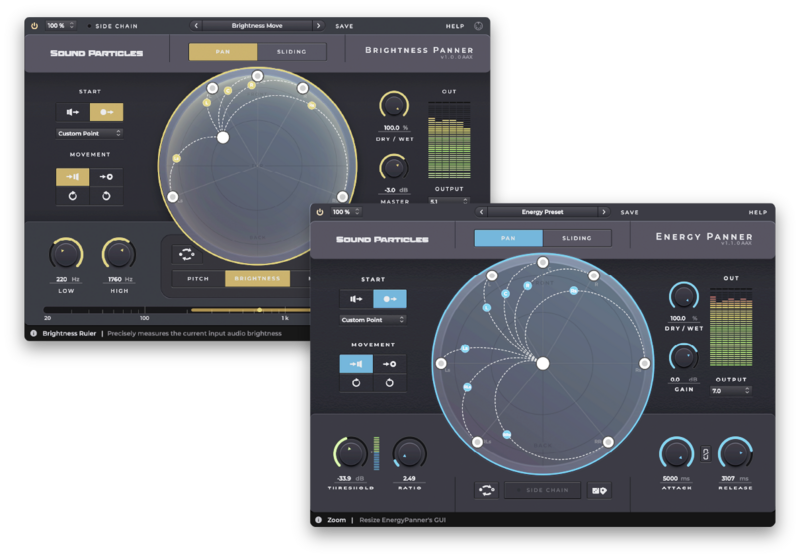The width and height of the screenshot is (800, 558).
Task: Click Attack knob at 5000 ms
Action: click(677, 453)
